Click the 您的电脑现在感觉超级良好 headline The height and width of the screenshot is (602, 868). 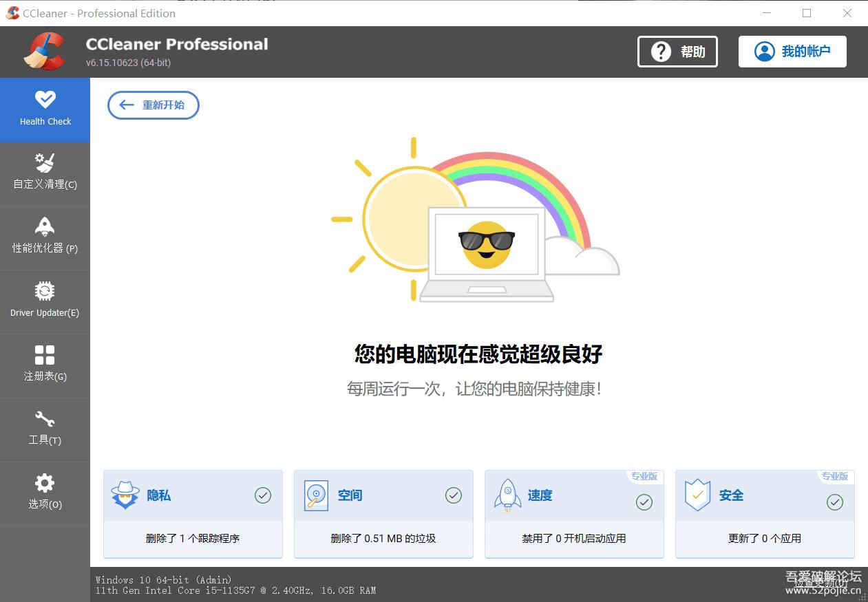click(478, 354)
